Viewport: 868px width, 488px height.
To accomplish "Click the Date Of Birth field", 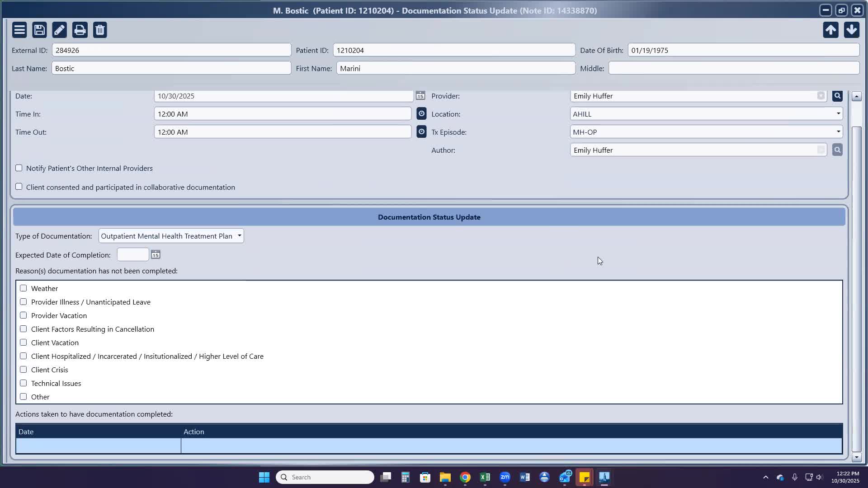I will pos(743,50).
